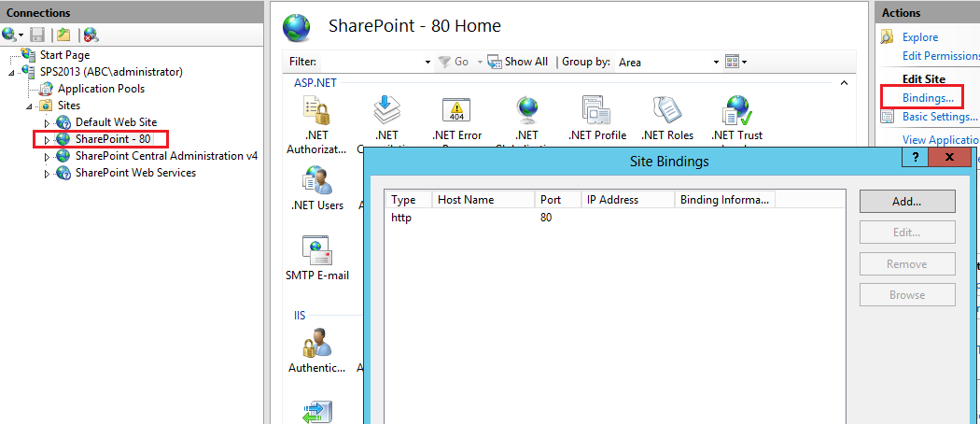Open the Go button dropdown arrow
Image resolution: width=980 pixels, height=424 pixels.
tap(480, 62)
